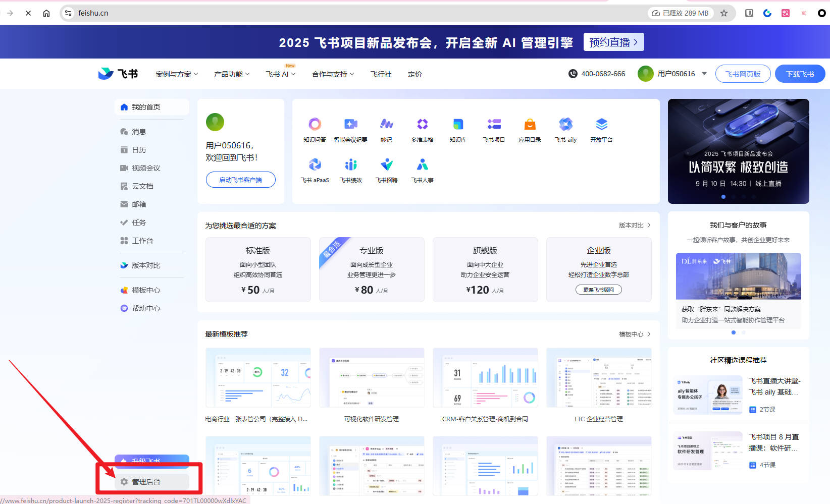Image resolution: width=830 pixels, height=504 pixels.
Task: Open the LTC 企业经营管理 template thumbnail
Action: tap(599, 377)
